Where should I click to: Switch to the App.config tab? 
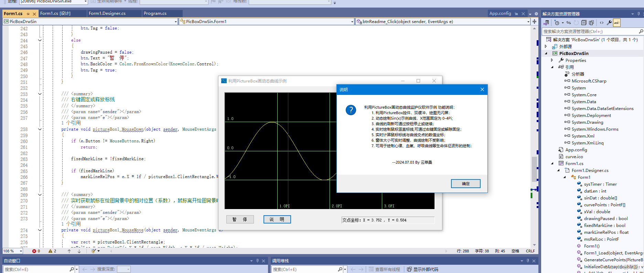tap(500, 13)
